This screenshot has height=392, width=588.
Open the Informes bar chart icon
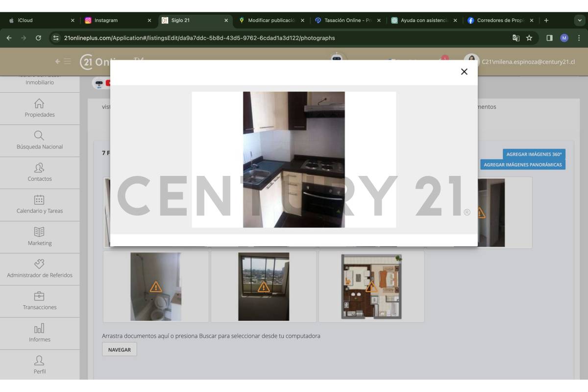tap(39, 328)
